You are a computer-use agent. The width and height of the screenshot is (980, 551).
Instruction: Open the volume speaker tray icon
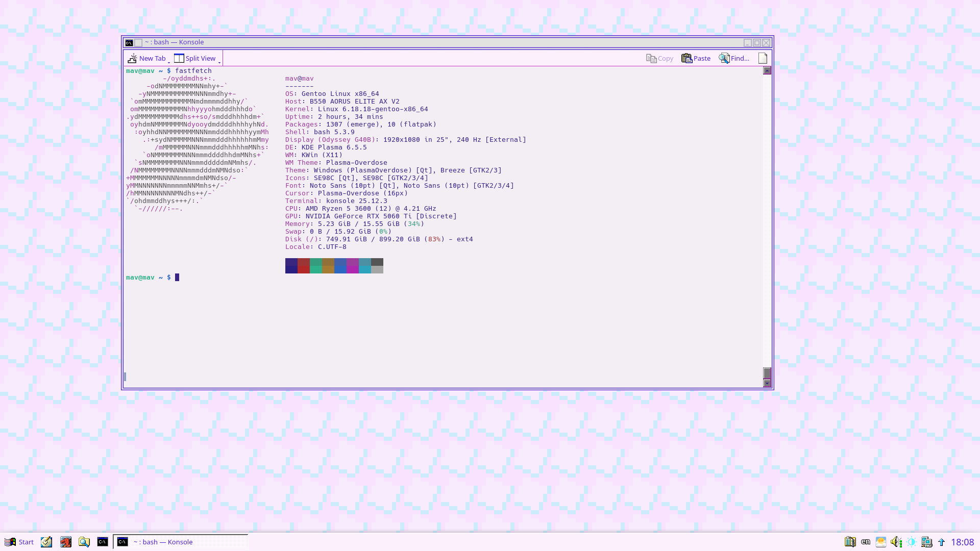click(x=896, y=542)
